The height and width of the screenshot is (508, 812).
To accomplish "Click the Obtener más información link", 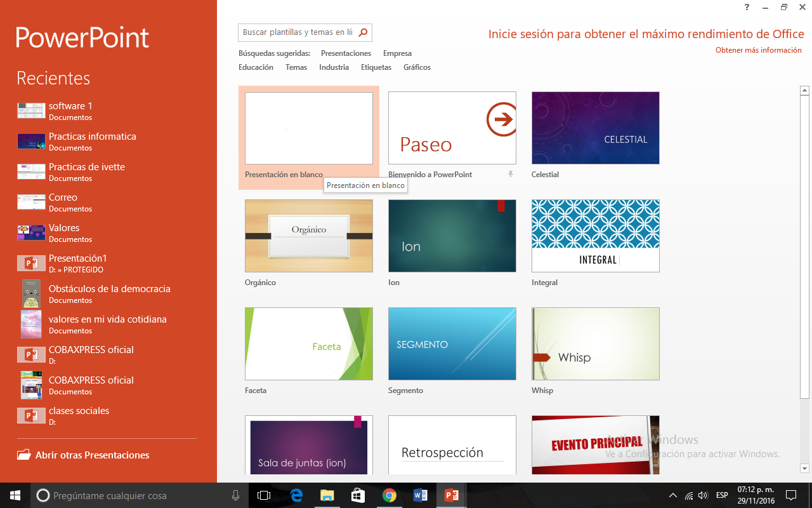I will [x=759, y=50].
